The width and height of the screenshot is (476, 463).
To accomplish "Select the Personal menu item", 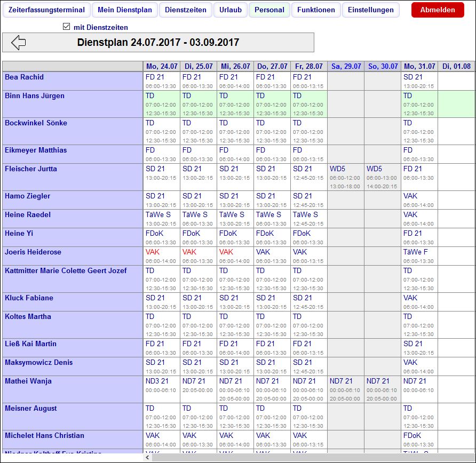I will click(x=269, y=10).
